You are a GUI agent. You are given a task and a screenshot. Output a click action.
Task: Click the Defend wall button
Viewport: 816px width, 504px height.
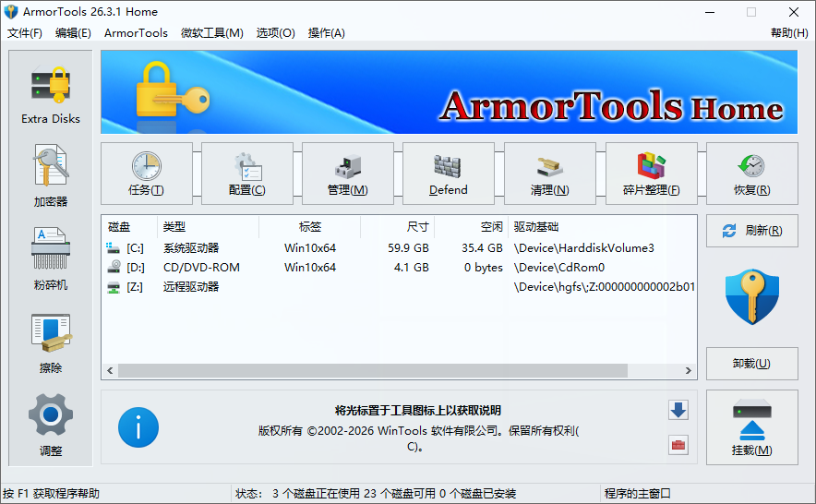(448, 174)
